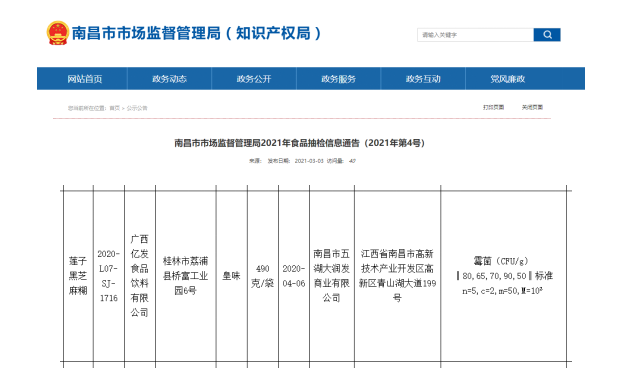
Task: Click the 霉菌 (CFU/g) test result cell
Action: [503, 276]
